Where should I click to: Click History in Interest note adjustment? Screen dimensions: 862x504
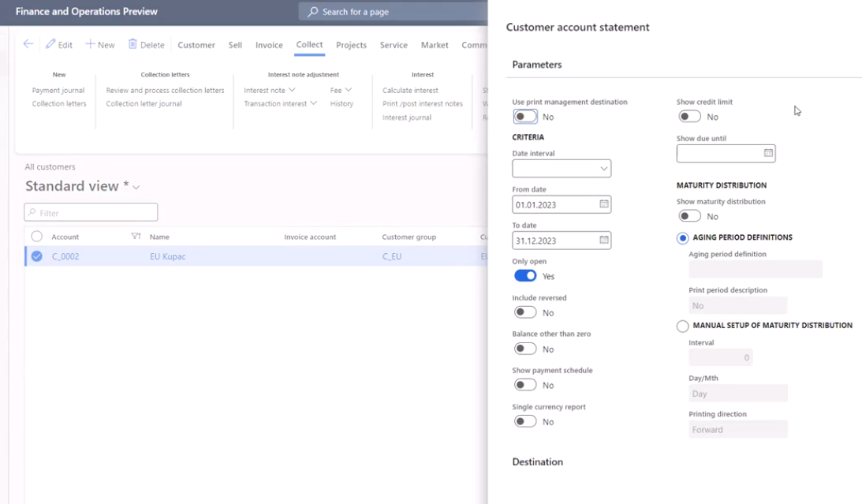pos(341,103)
